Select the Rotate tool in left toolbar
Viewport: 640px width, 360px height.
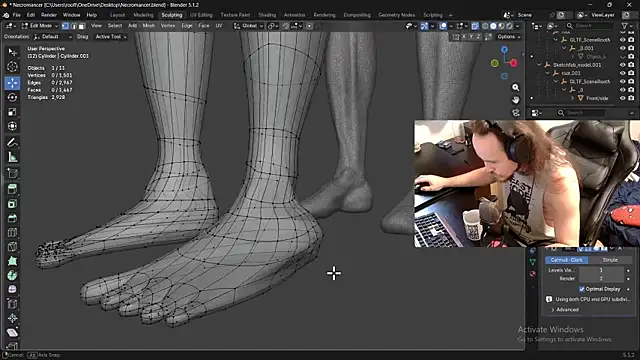pyautogui.click(x=12, y=98)
